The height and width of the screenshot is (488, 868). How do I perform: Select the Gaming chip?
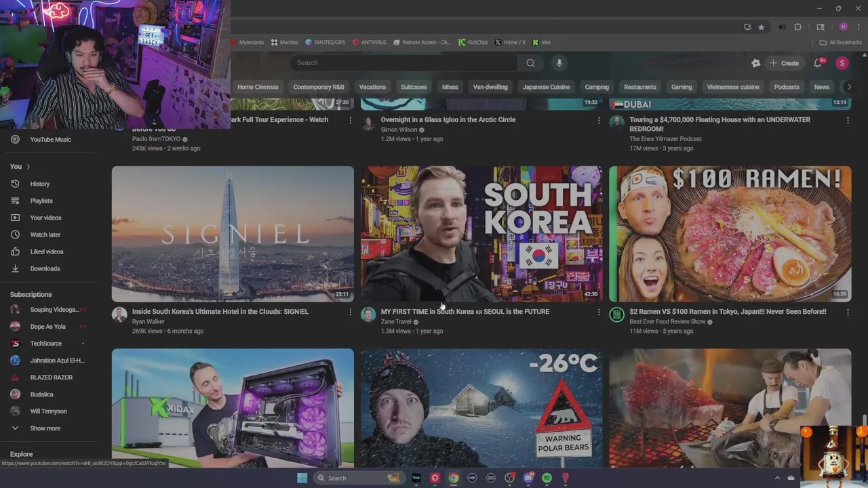682,87
